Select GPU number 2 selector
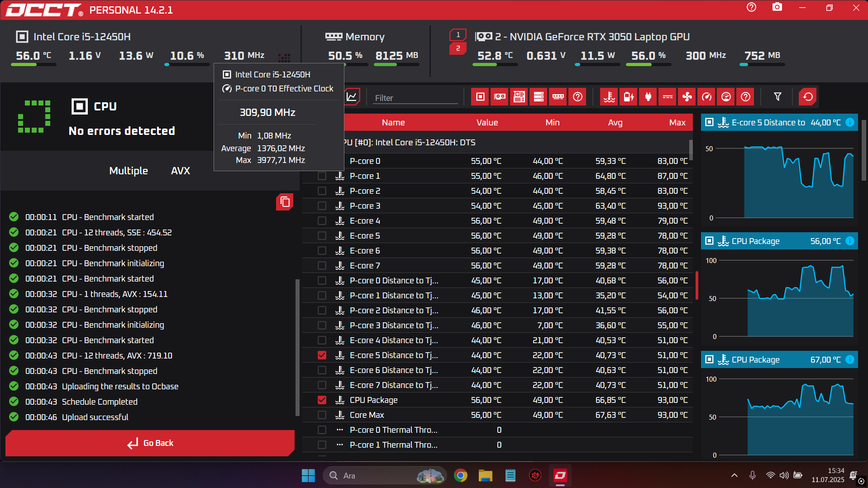Viewport: 868px width, 488px height. pos(458,48)
